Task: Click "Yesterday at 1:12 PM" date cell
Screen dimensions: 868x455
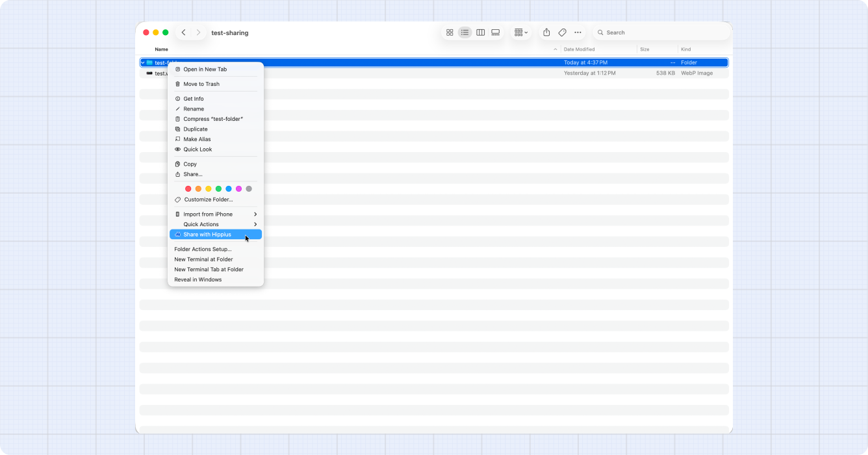Action: [590, 73]
